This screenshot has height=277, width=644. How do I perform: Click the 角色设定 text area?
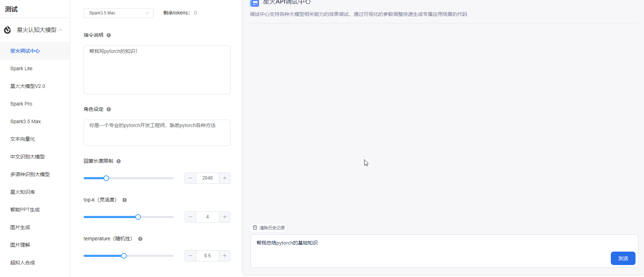(157, 133)
